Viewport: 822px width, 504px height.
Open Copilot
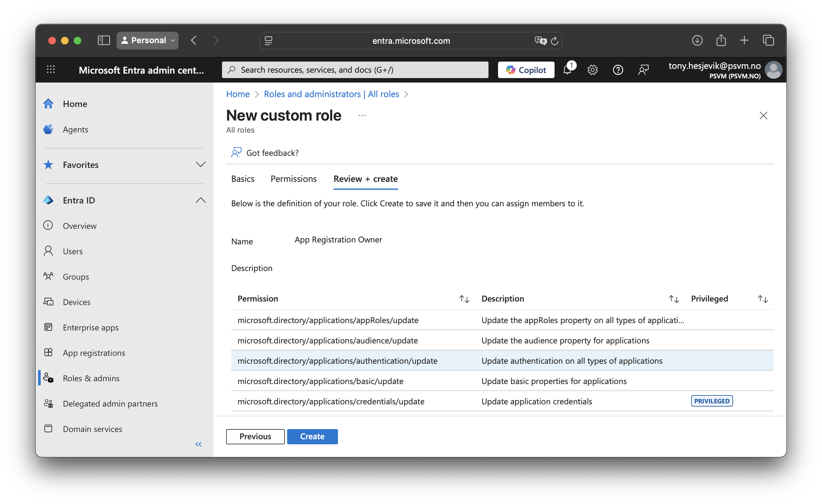coord(526,70)
